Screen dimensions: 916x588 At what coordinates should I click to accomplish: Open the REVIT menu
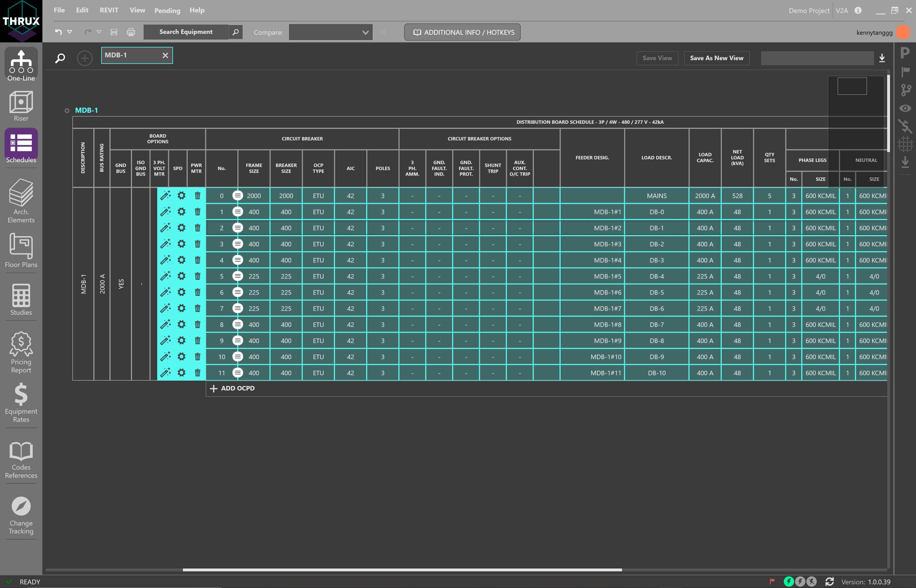pos(109,10)
